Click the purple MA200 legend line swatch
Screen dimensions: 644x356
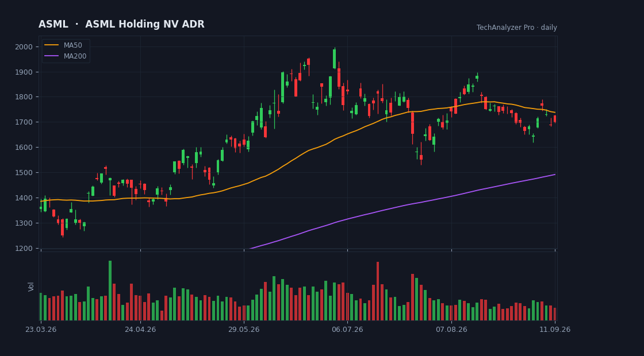[51, 56]
